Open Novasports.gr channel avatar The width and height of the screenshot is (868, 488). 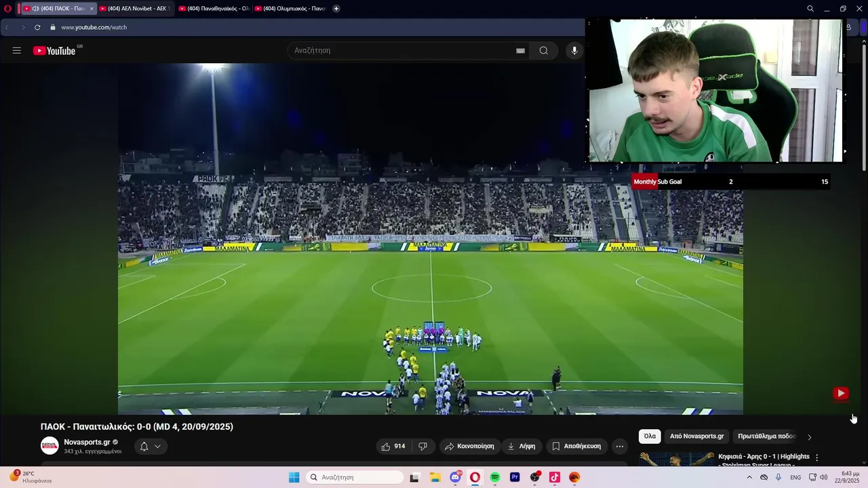tap(50, 446)
